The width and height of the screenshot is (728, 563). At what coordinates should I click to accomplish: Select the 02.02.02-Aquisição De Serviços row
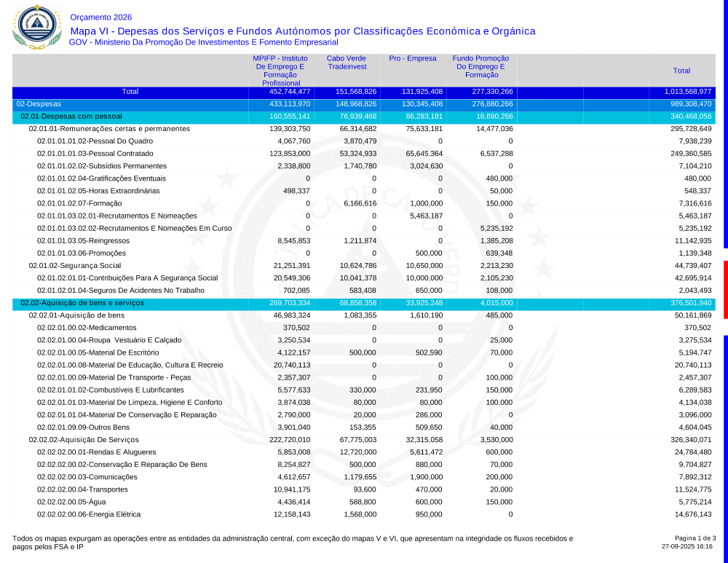(82, 440)
